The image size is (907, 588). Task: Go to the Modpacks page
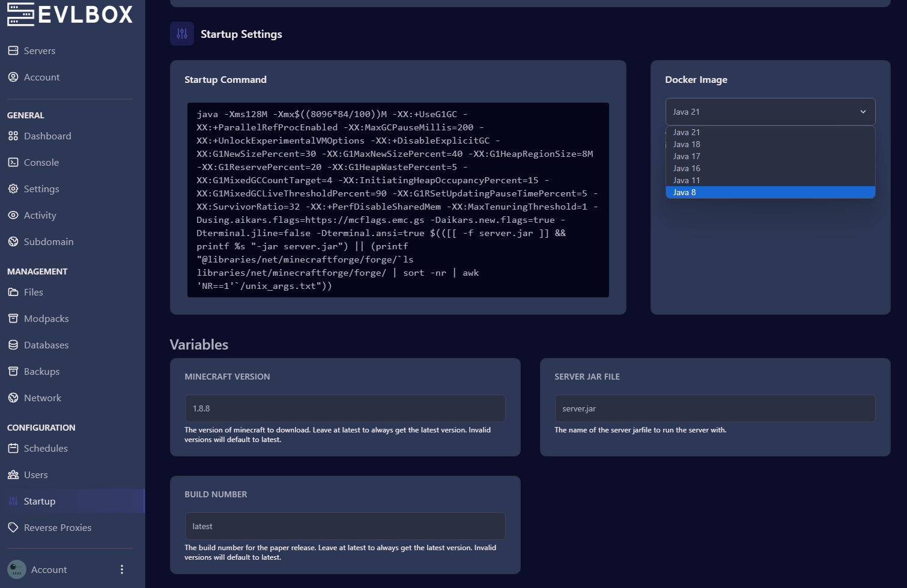pyautogui.click(x=46, y=318)
